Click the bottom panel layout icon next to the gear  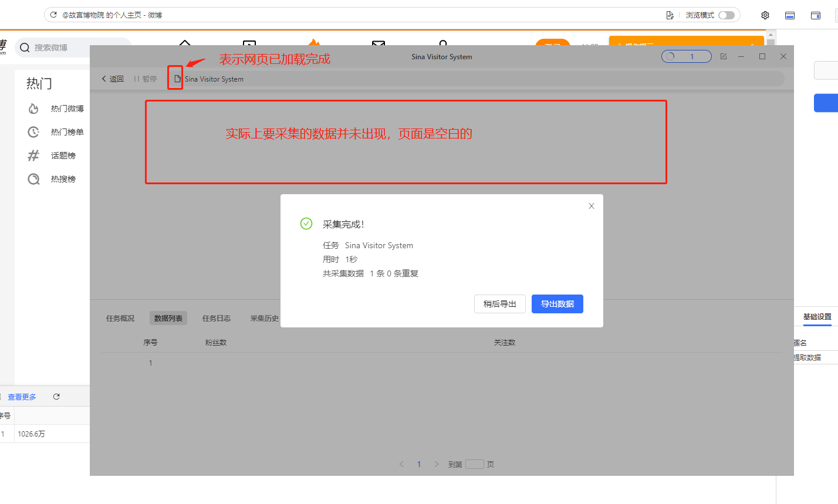[790, 15]
